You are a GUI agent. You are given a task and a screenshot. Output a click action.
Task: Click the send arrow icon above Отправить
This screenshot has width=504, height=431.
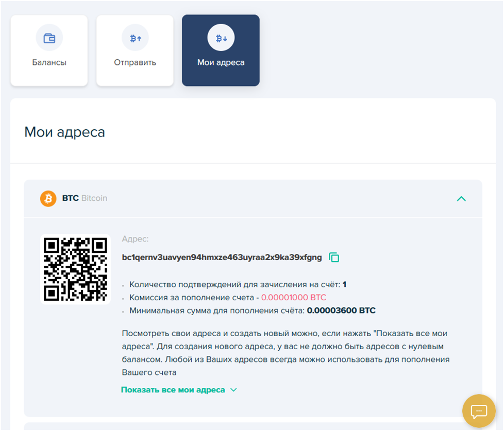click(135, 38)
